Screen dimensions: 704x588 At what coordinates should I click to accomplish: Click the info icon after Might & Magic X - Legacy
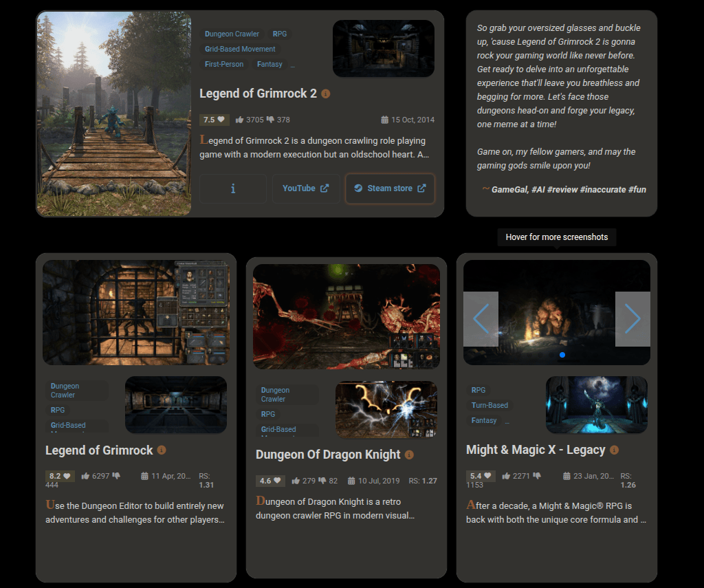point(614,450)
